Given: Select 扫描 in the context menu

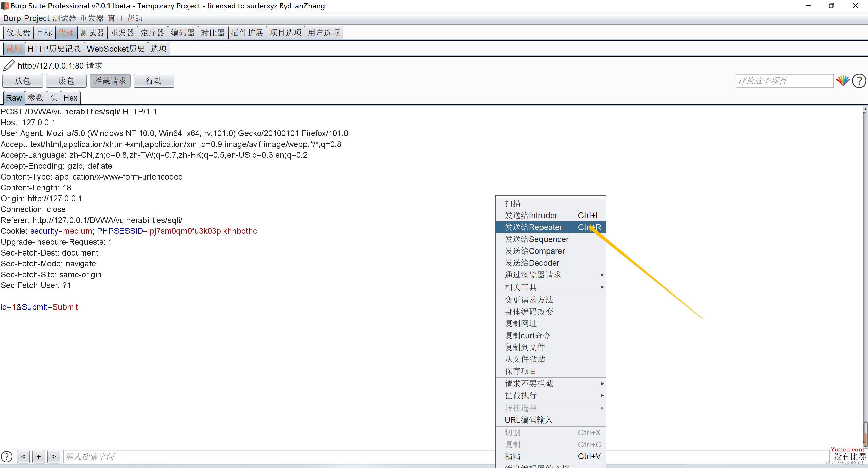Looking at the screenshot, I should 551,203.
